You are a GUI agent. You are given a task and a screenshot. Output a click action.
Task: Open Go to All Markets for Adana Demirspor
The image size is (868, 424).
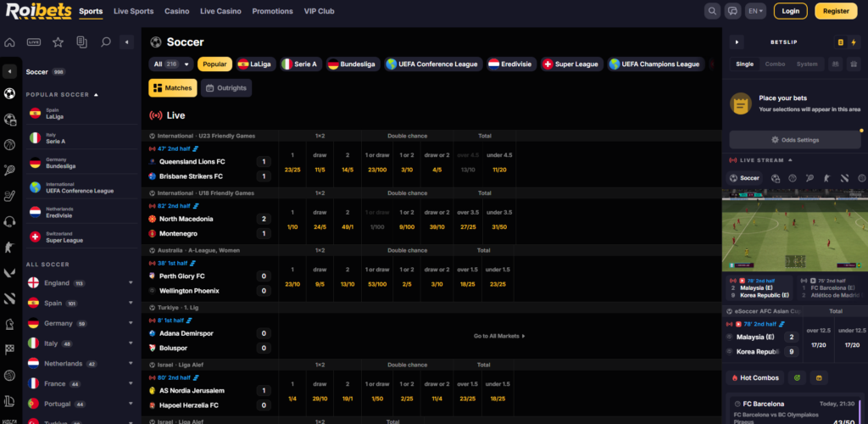[499, 336]
